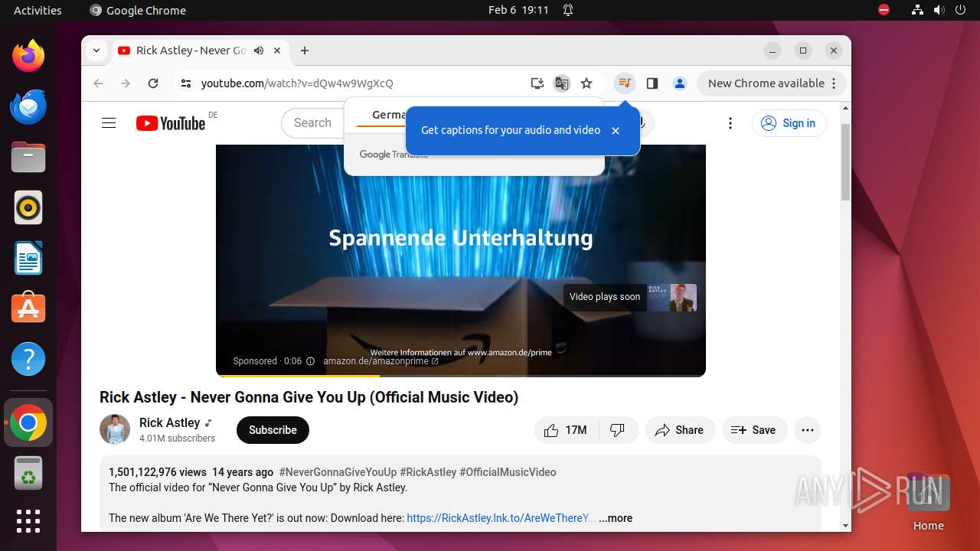Open the YouTube hamburger guide menu
The width and height of the screenshot is (980, 551).
pos(109,123)
